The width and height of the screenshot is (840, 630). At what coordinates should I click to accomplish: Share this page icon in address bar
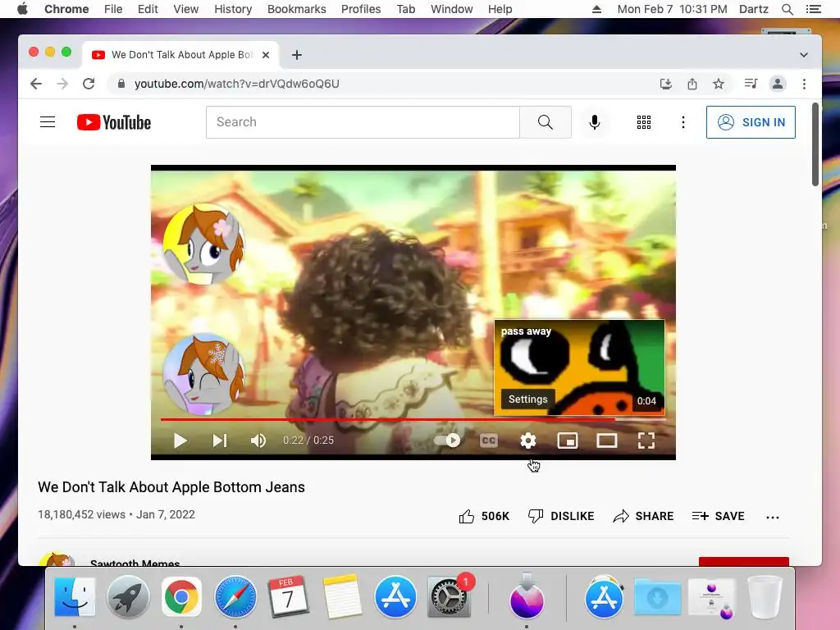[692, 84]
